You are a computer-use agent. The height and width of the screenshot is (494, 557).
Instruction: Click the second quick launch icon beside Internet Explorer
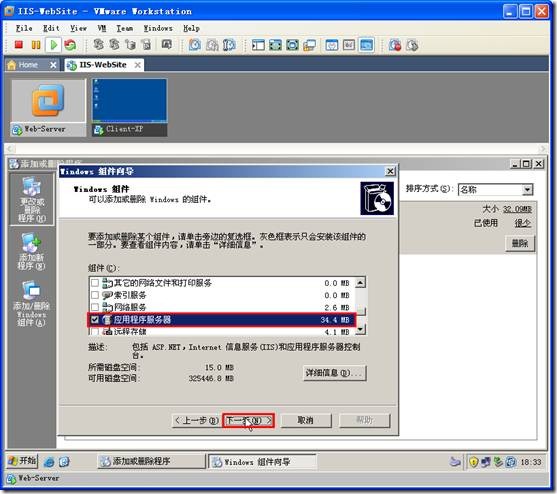point(65,461)
